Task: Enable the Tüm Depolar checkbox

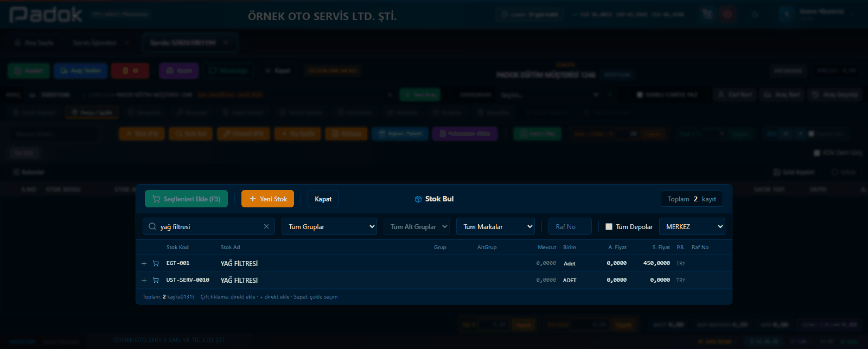Action: (x=609, y=226)
